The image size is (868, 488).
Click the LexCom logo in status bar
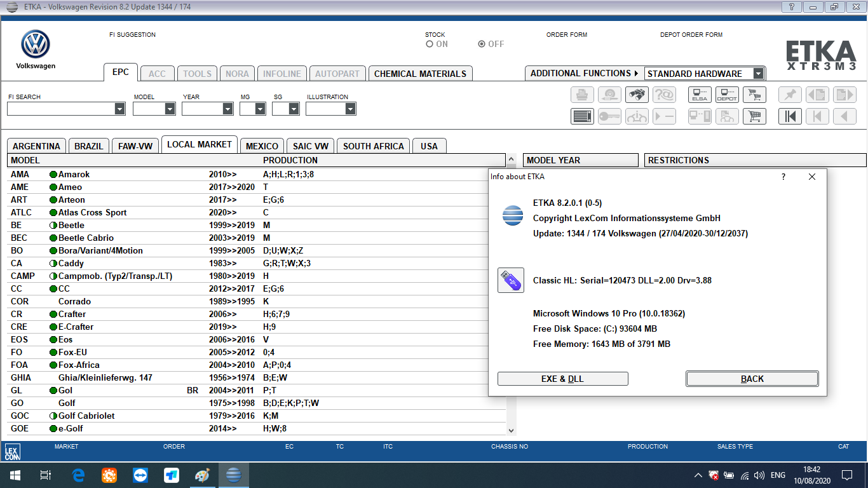pyautogui.click(x=12, y=452)
